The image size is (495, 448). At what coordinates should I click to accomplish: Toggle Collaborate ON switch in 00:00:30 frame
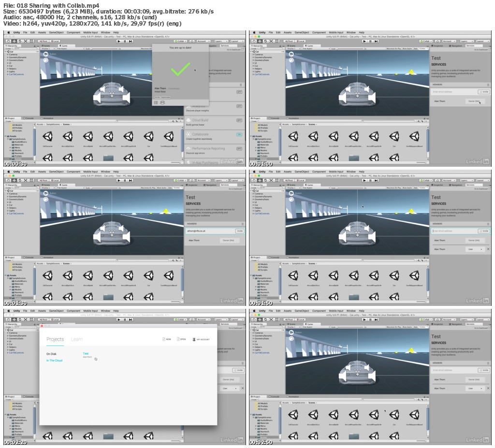239,134
